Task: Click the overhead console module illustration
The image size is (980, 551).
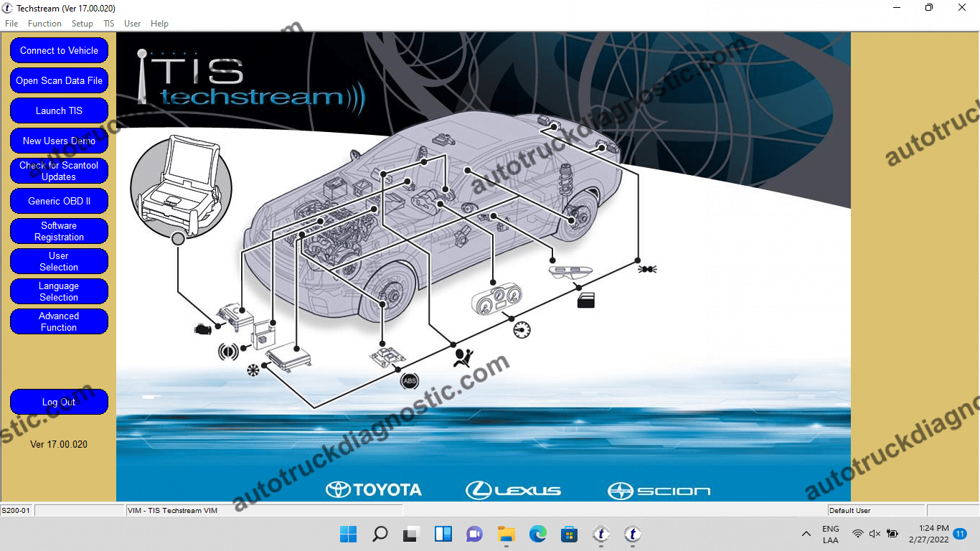Action: [571, 270]
